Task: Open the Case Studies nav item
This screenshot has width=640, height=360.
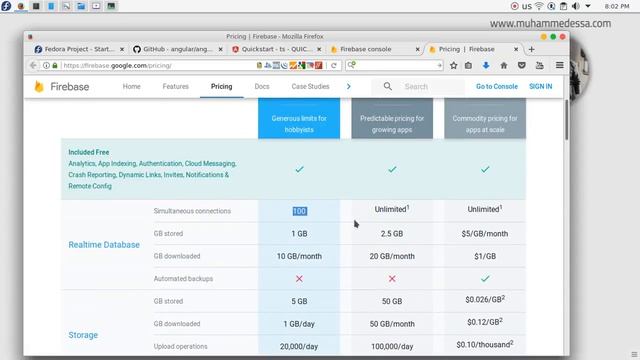Action: pos(310,86)
